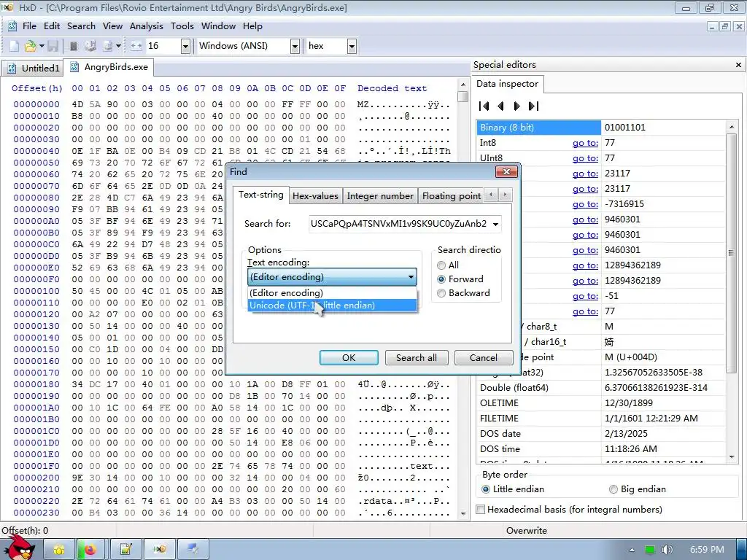Switch to Hex-values tab in Find

click(x=315, y=196)
